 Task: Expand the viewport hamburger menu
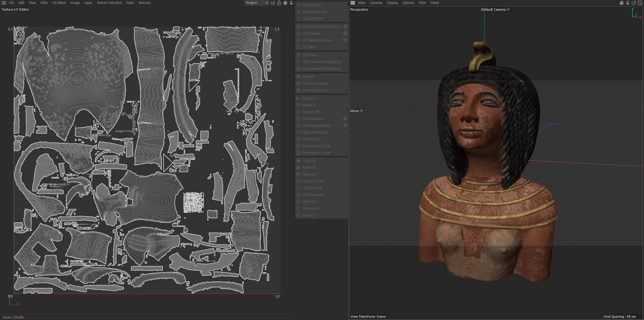353,3
